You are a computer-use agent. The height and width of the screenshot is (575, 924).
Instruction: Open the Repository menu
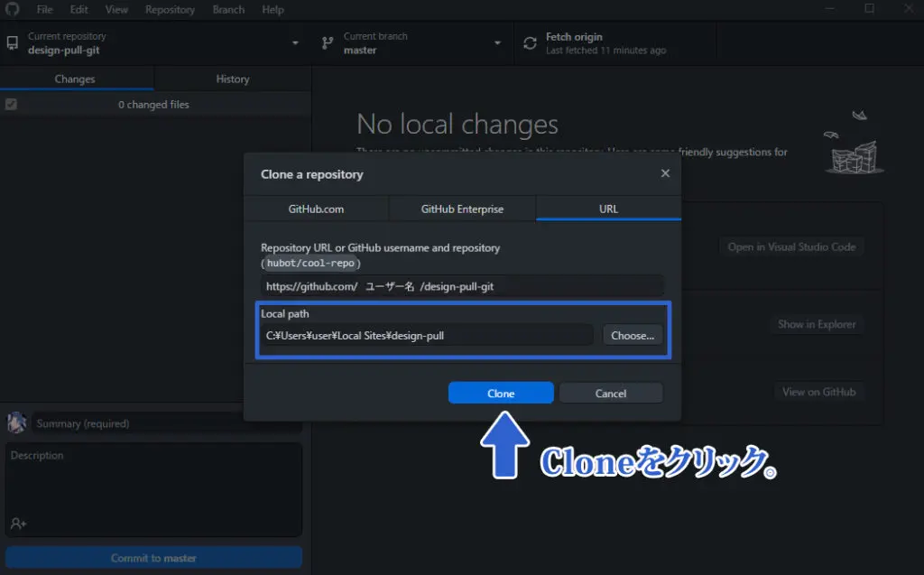pos(170,9)
